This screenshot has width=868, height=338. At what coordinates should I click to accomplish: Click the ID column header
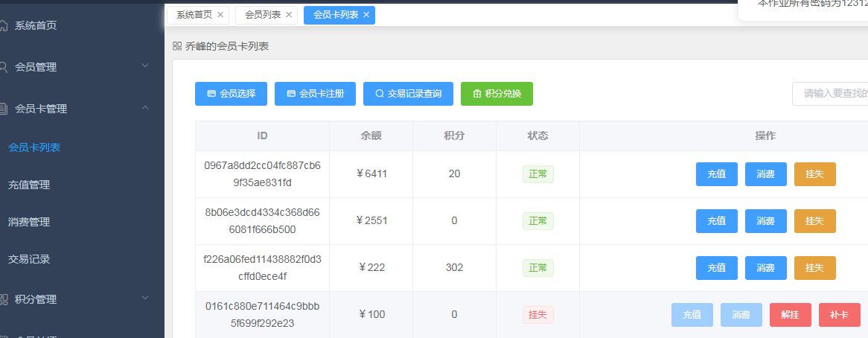262,136
